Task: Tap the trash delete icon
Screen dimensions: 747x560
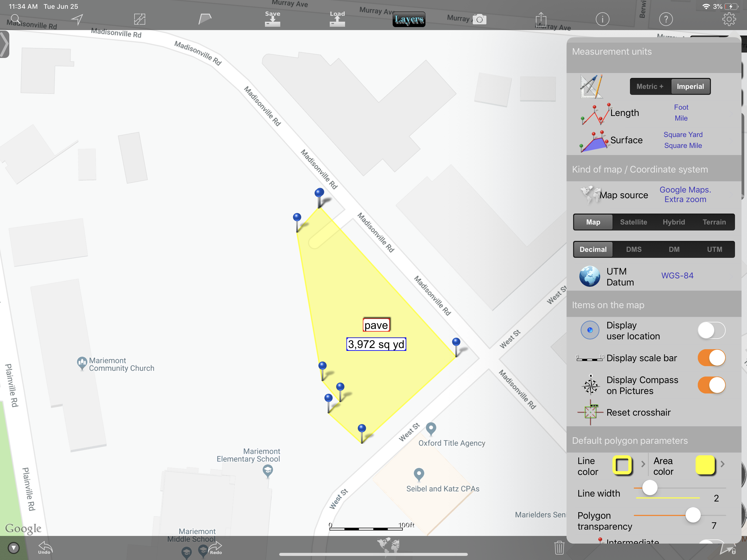Action: [559, 547]
